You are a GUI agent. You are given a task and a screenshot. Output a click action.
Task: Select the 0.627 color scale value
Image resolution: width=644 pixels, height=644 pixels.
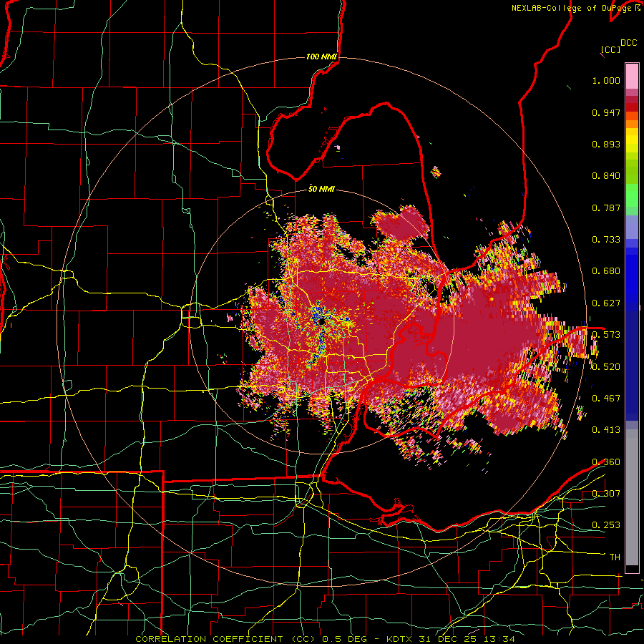click(606, 303)
